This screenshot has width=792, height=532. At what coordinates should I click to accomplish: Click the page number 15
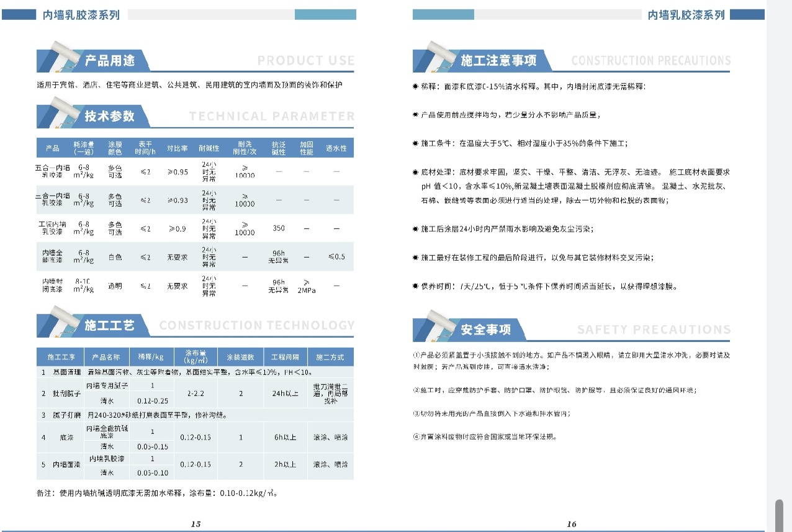(196, 524)
